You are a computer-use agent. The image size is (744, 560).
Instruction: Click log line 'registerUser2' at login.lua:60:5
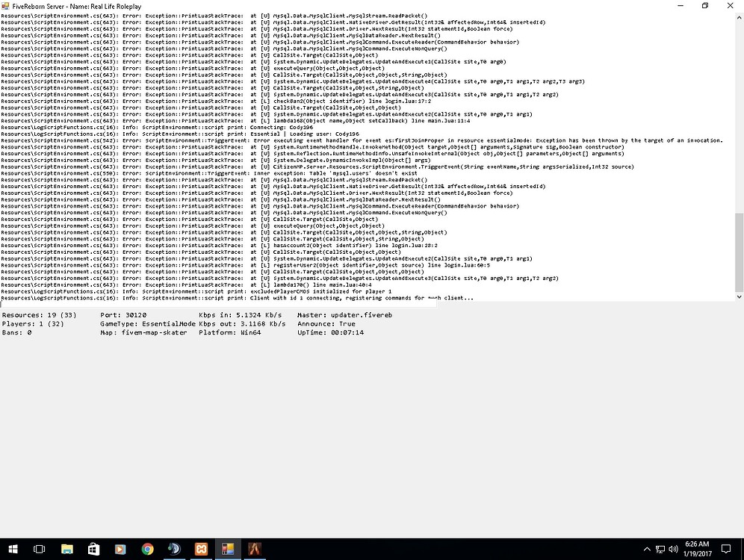tap(246, 265)
